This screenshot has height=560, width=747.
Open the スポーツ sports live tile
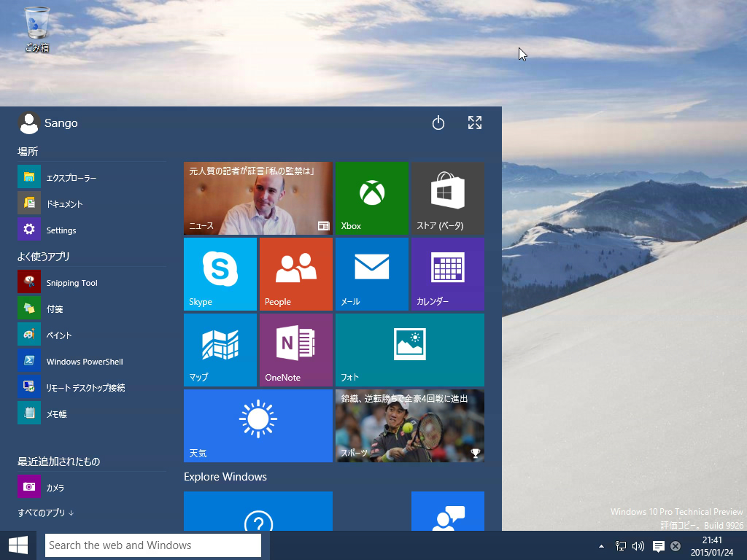[410, 426]
